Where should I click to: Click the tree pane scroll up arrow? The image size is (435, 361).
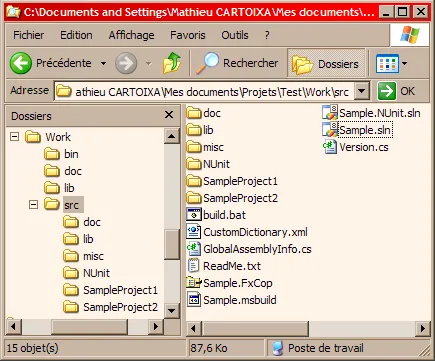[172, 136]
